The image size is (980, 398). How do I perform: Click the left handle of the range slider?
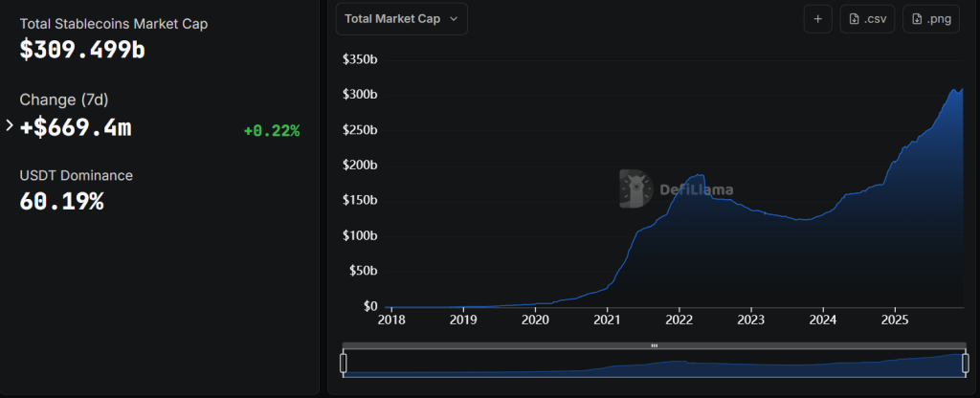(x=344, y=364)
